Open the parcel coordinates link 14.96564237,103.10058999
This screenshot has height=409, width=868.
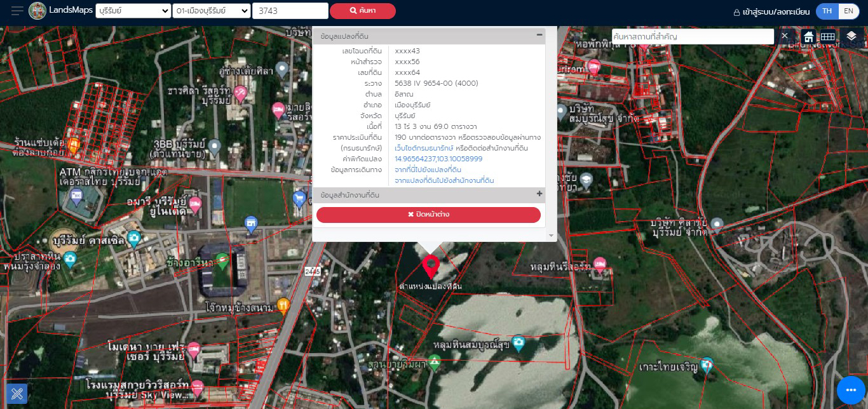(x=438, y=159)
